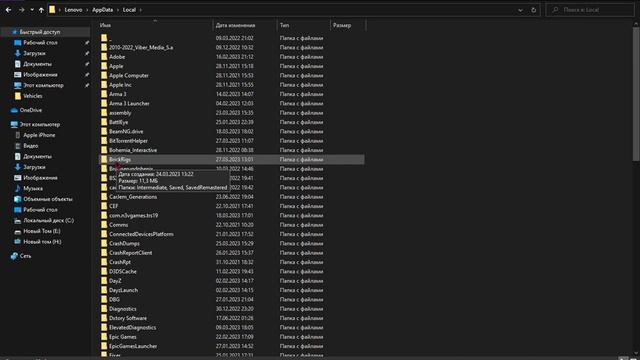The image size is (640, 360).
Task: Click the pin icon beside Загрузки
Action: (87, 53)
